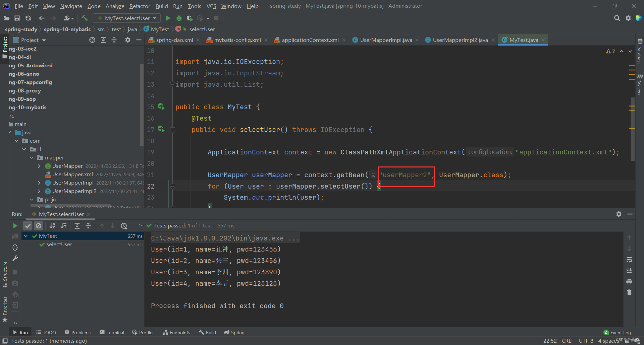The width and height of the screenshot is (644, 345).
Task: Run the MyTest.selectUser configuration
Action: click(x=168, y=18)
